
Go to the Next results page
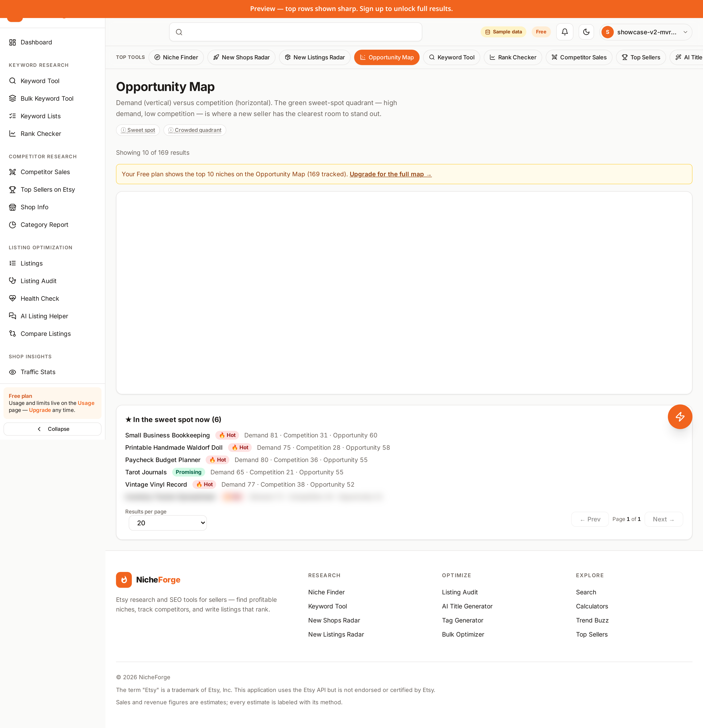click(x=664, y=519)
